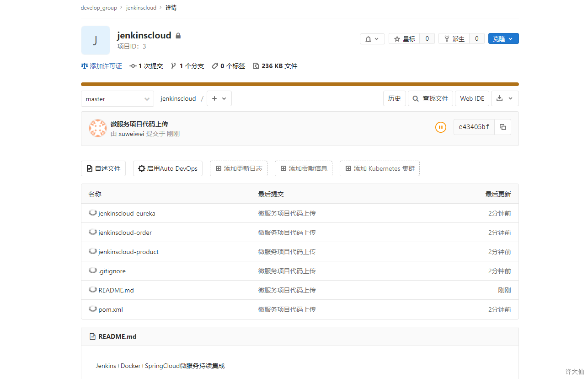
Task: Open the blue 克隆 clone dropdown
Action: [503, 39]
